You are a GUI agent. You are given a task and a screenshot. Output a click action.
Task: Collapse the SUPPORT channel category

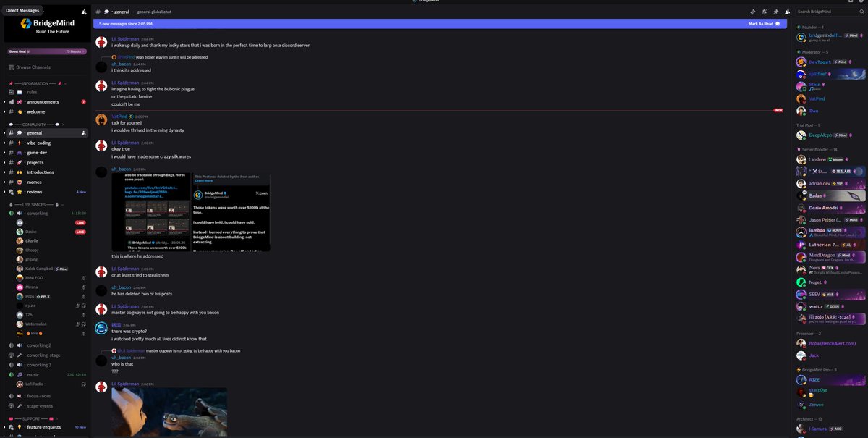[33, 418]
